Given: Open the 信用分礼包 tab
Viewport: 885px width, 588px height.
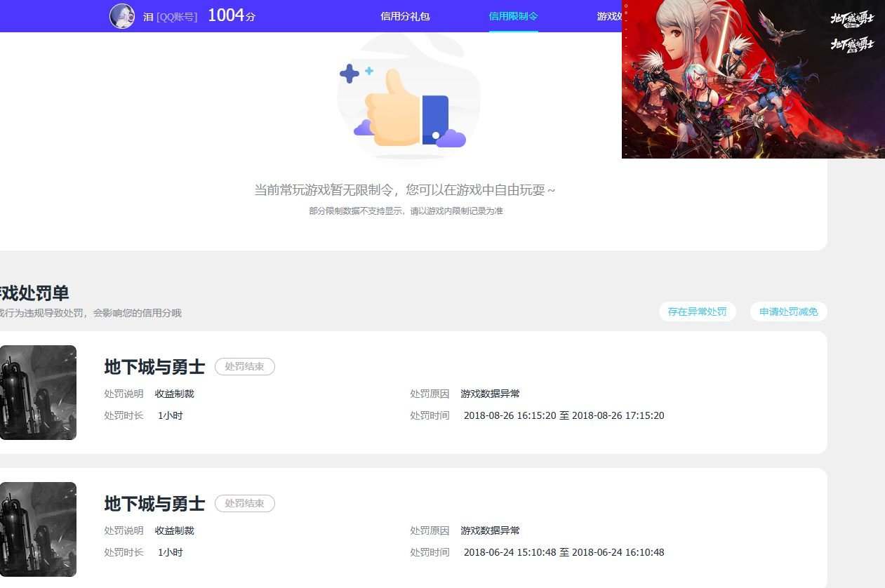Looking at the screenshot, I should click(405, 16).
